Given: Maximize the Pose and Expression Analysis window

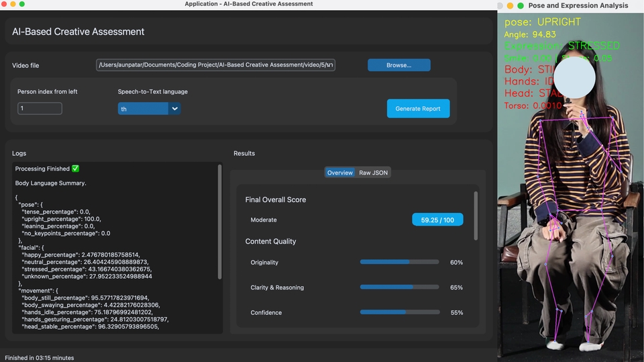Looking at the screenshot, I should 520,5.
